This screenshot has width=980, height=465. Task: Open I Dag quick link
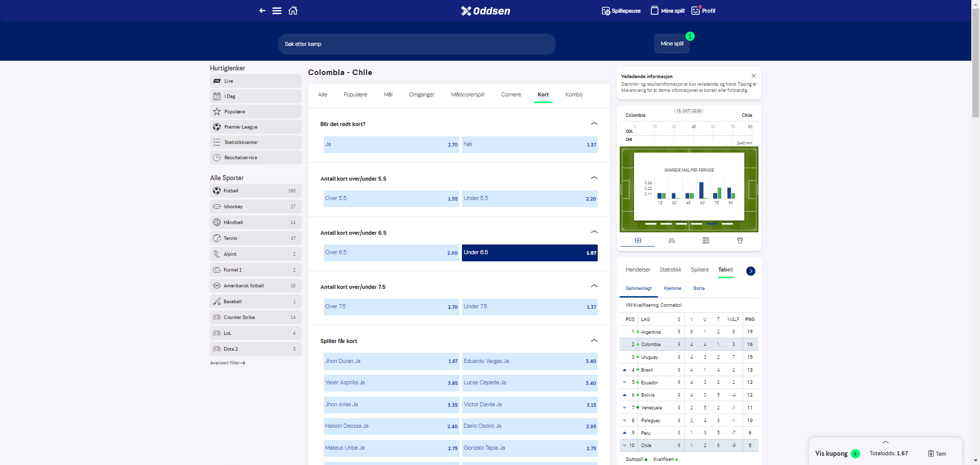point(256,96)
